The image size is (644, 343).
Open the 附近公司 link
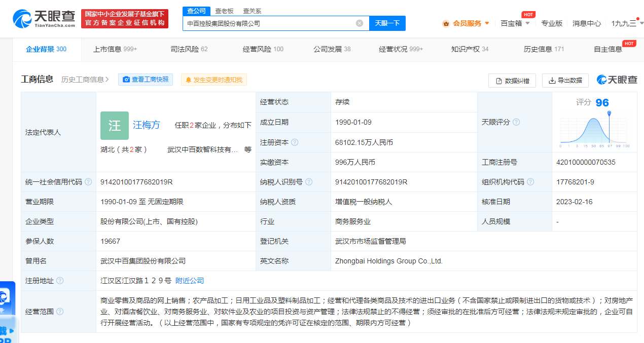[190, 281]
